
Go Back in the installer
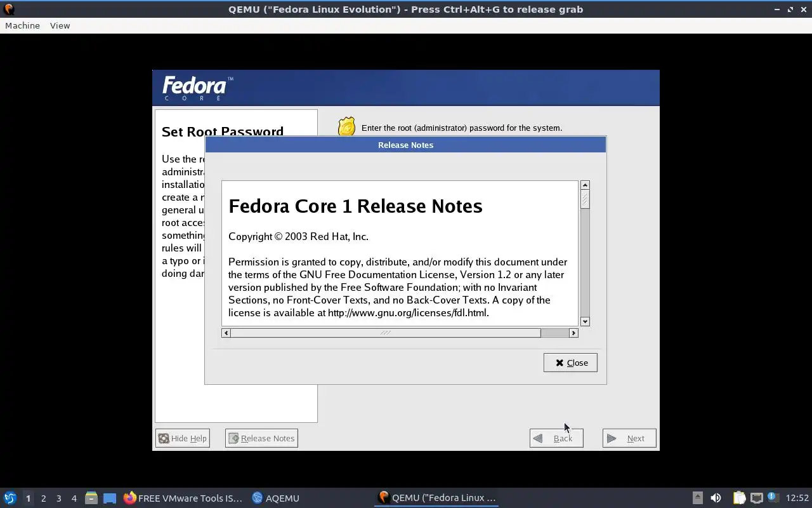click(556, 438)
